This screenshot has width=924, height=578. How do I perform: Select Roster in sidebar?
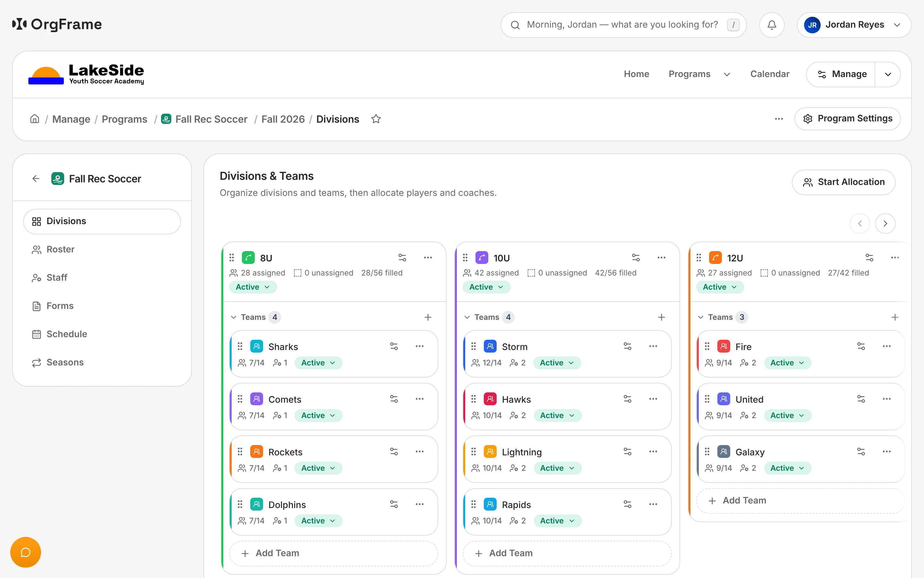pyautogui.click(x=102, y=250)
